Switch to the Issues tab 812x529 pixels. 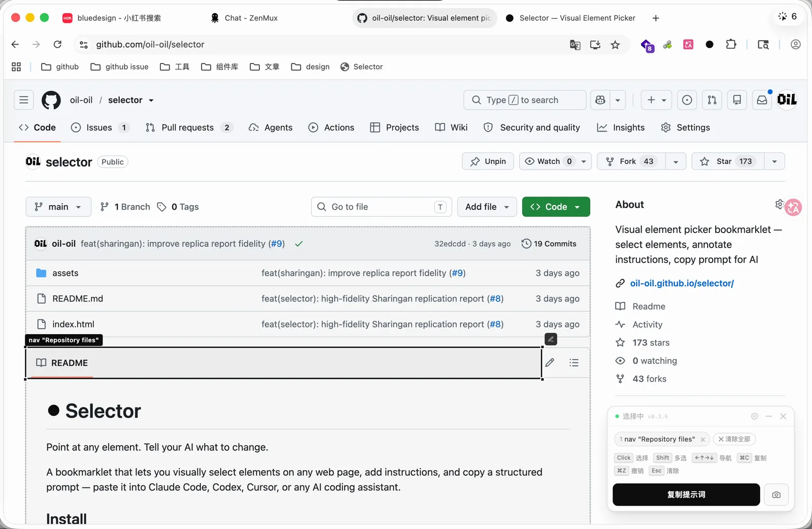(100, 127)
